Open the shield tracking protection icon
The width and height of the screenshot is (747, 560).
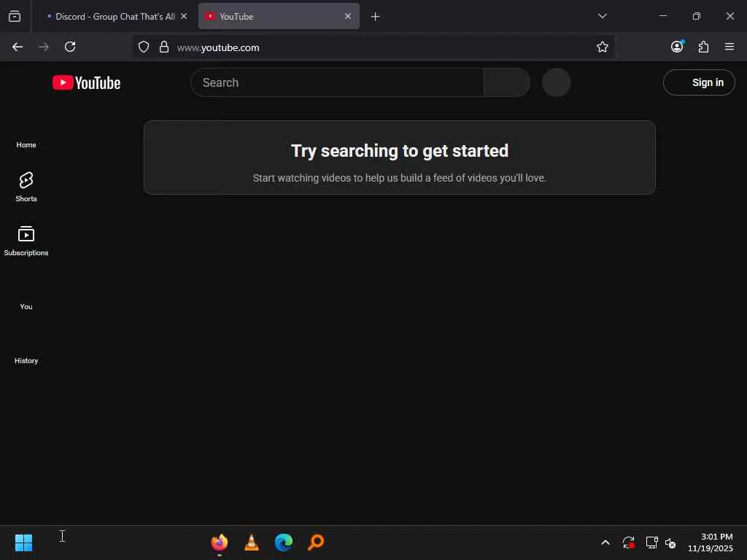click(x=144, y=47)
